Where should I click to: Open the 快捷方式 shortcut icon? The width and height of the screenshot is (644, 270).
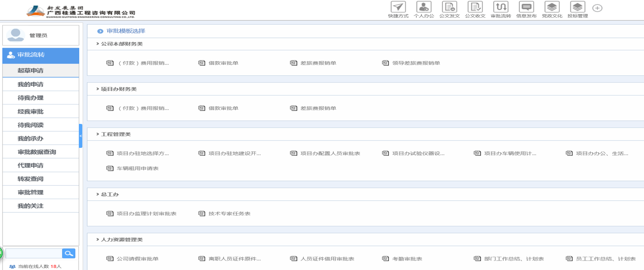[x=398, y=7]
